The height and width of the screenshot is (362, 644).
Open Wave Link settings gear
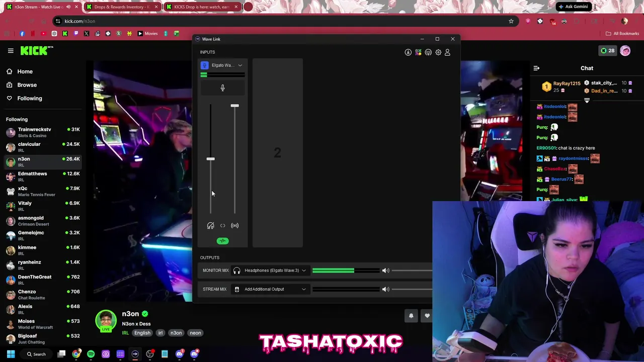(438, 52)
